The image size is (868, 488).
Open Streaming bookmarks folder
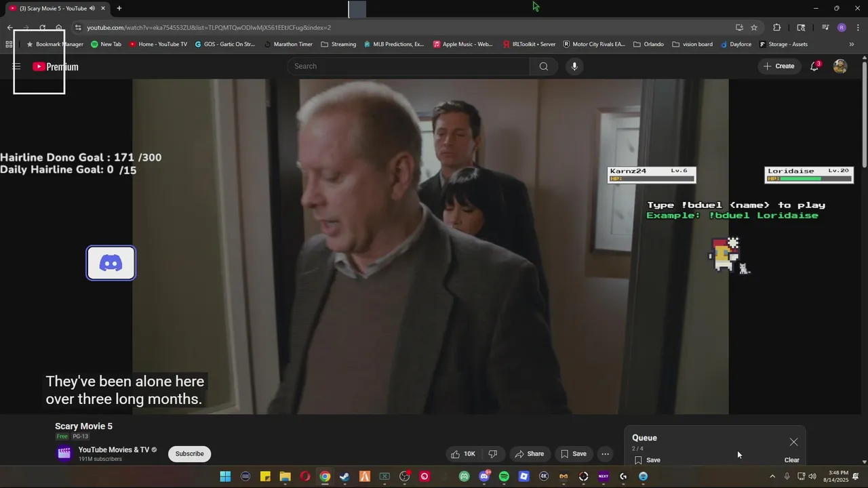(338, 45)
